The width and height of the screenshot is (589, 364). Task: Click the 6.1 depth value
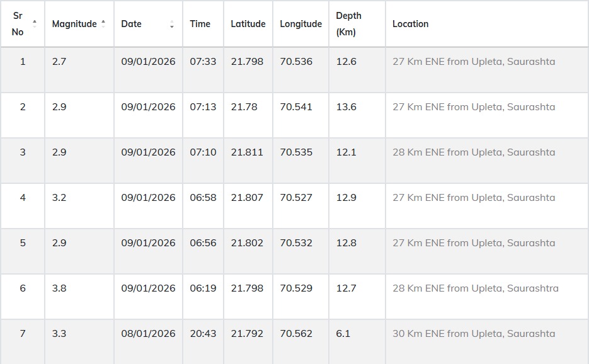(x=343, y=334)
